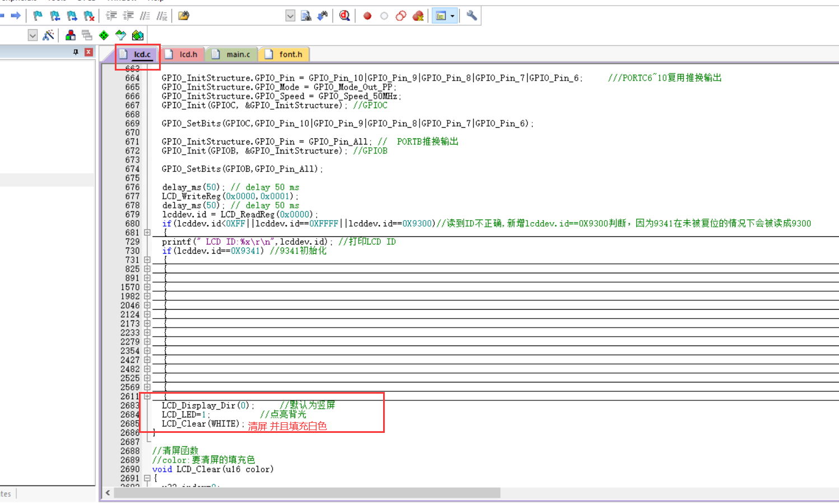Open Manage Multi-Project Workspace
839x504 pixels.
(87, 35)
